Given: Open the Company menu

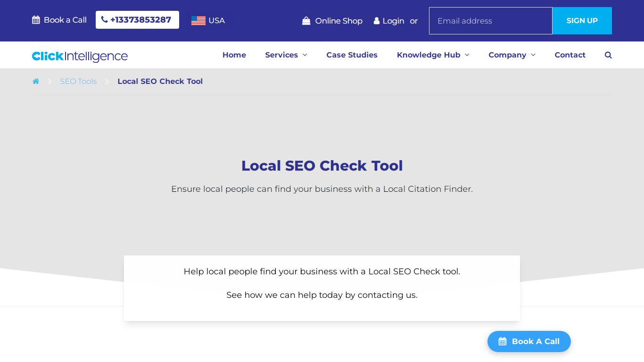Looking at the screenshot, I should tap(512, 55).
